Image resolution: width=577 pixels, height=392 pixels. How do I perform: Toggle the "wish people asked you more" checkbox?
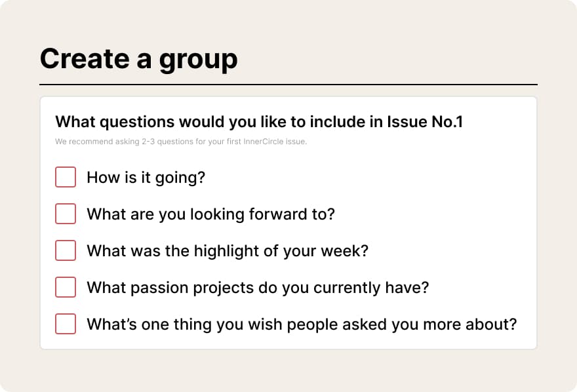coord(66,324)
